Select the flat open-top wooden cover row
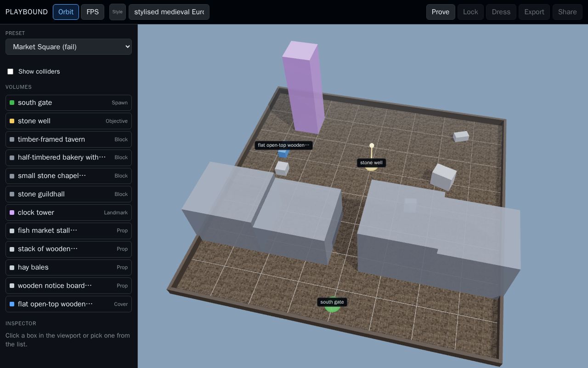The image size is (588, 368). pyautogui.click(x=68, y=304)
